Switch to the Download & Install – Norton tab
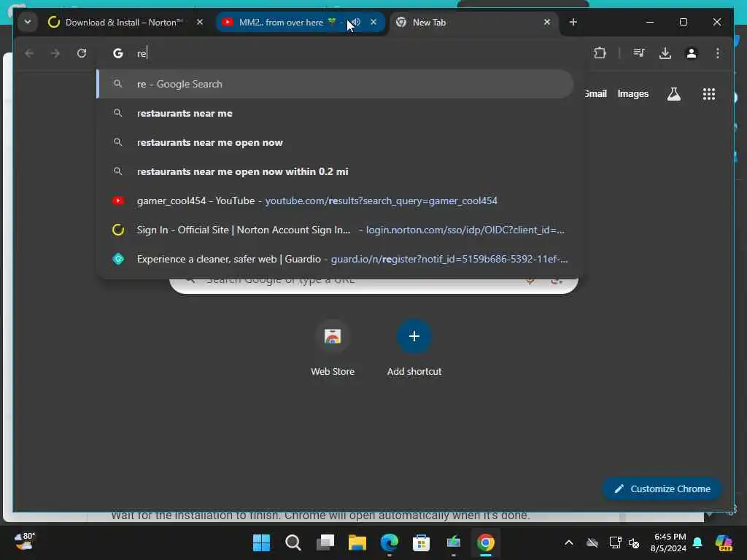This screenshot has height=560, width=747. coord(126,22)
